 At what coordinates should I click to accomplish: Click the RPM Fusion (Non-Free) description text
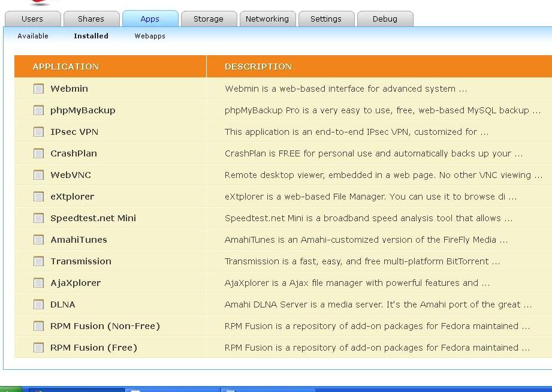coord(378,326)
